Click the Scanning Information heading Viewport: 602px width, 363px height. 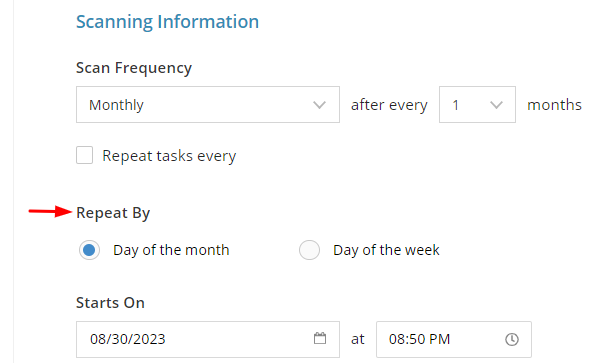(x=167, y=22)
